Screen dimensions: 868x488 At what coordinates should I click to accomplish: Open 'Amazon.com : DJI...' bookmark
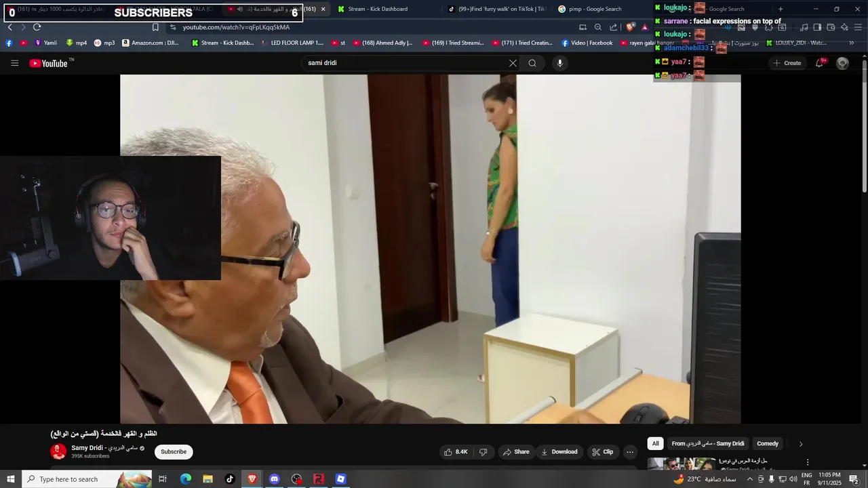151,43
